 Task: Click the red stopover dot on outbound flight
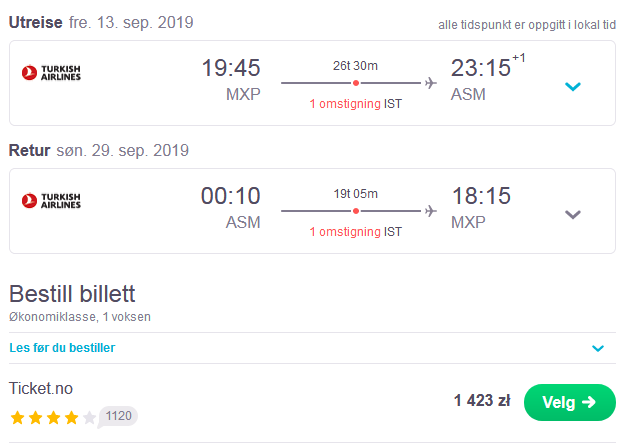pos(356,83)
